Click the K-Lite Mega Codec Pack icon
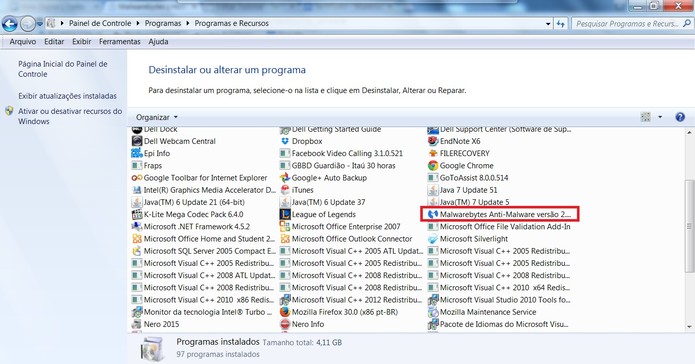The width and height of the screenshot is (695, 364). pyautogui.click(x=137, y=214)
